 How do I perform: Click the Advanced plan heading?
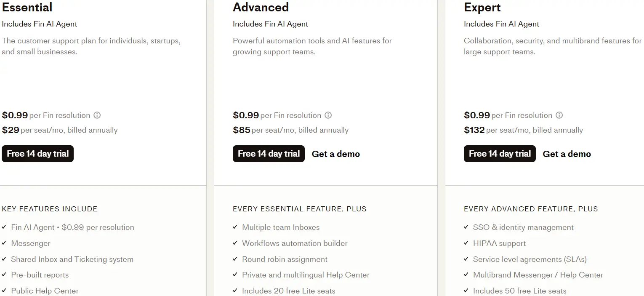coord(261,7)
